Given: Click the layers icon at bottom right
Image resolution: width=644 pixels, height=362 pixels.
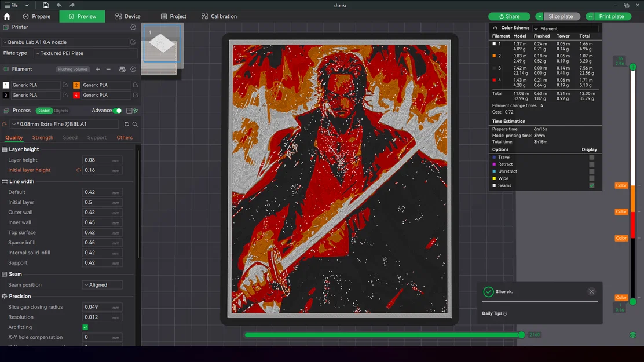Looking at the screenshot, I should tap(632, 335).
